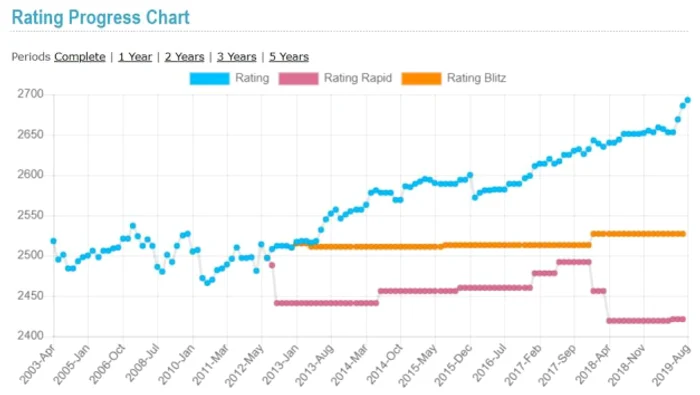Toggle the pink Rating Rapid legend swatch
The width and height of the screenshot is (700, 395).
pos(299,79)
